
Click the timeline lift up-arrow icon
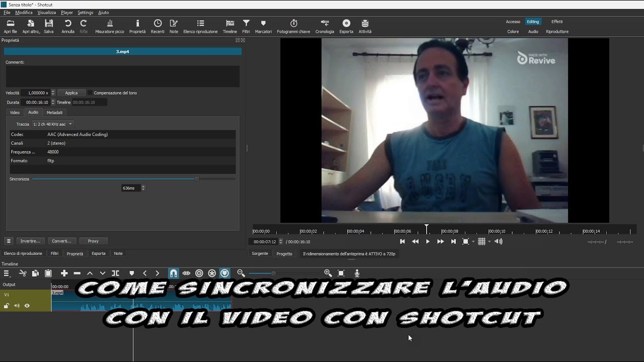pos(90,273)
